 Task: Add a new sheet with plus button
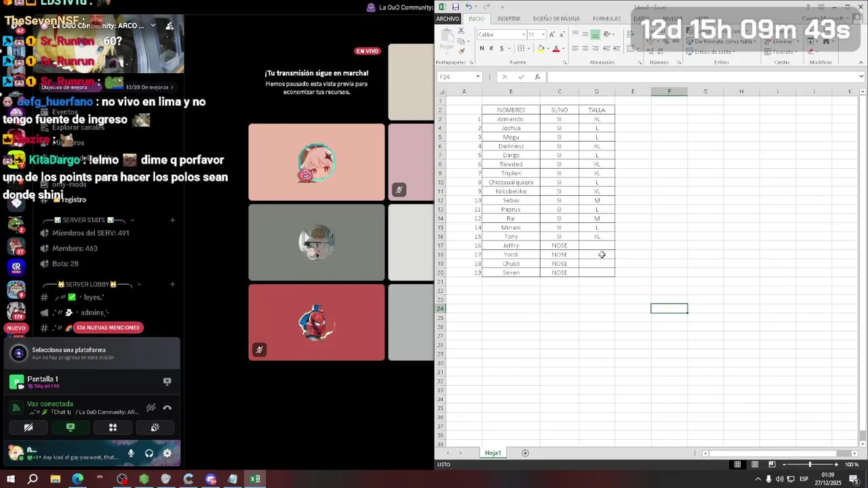click(525, 453)
